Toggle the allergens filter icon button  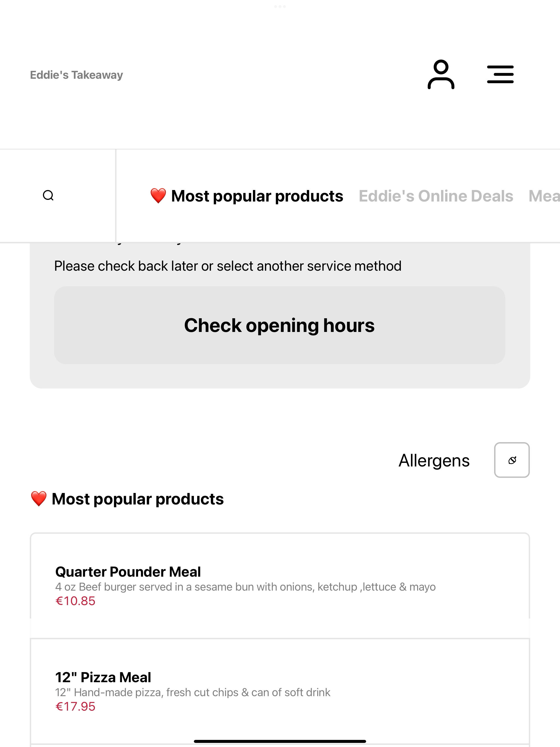(x=512, y=460)
